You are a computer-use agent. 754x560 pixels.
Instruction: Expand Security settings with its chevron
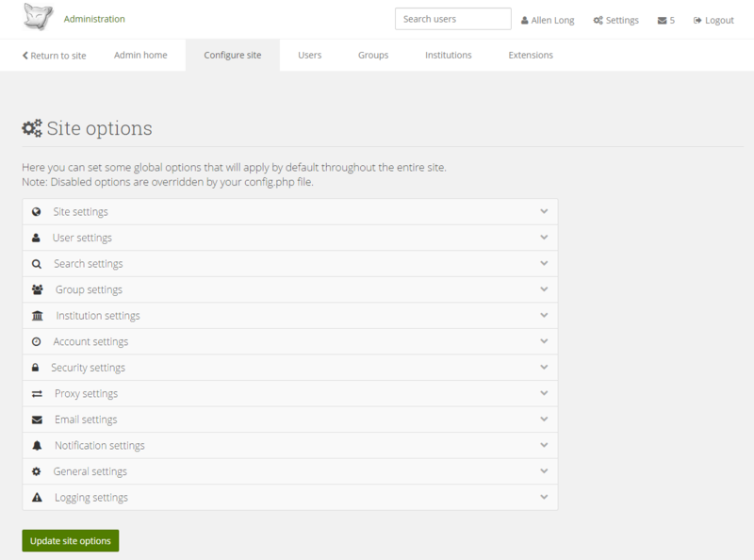coord(544,367)
